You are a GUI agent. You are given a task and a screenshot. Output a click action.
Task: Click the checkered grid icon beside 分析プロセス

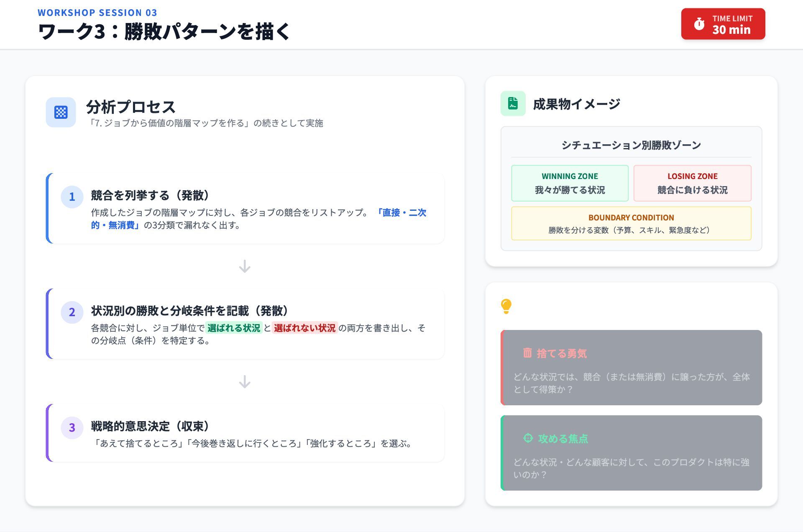(61, 112)
